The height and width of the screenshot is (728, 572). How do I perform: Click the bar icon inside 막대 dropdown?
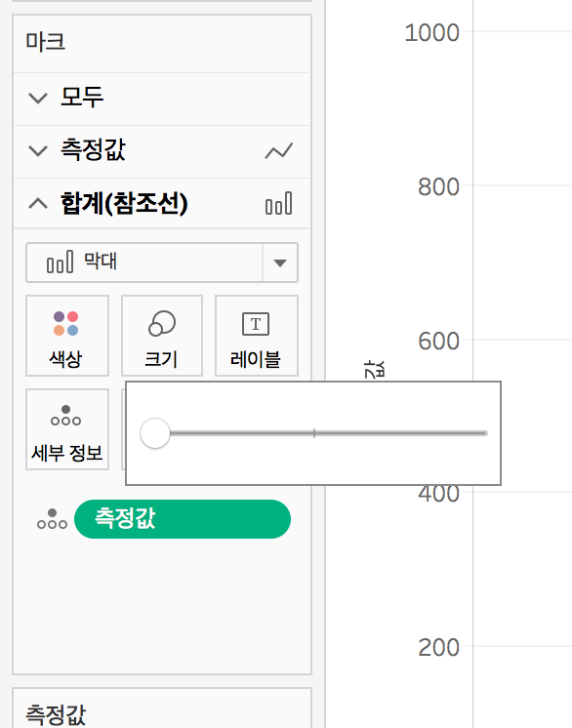(60, 262)
